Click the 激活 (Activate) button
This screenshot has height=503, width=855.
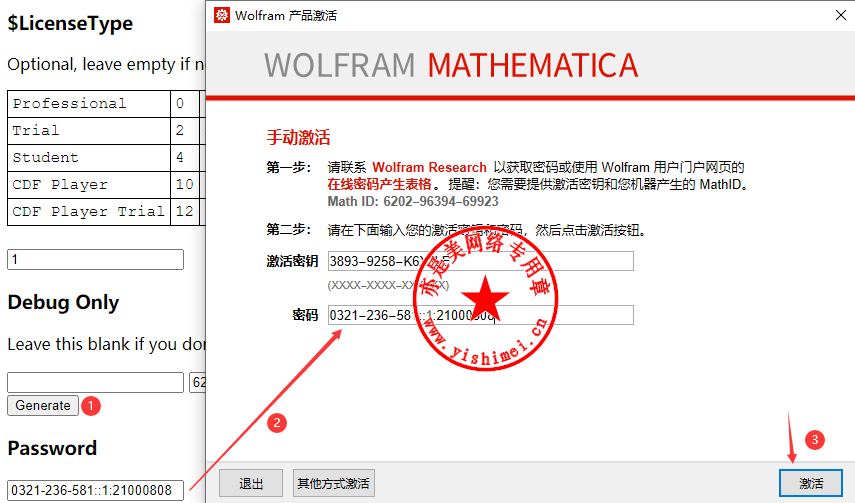811,483
